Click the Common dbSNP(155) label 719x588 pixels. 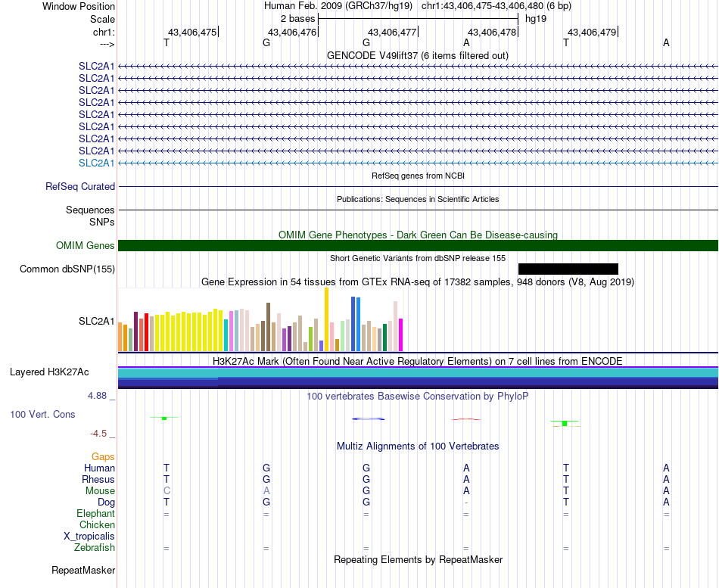[x=67, y=269]
